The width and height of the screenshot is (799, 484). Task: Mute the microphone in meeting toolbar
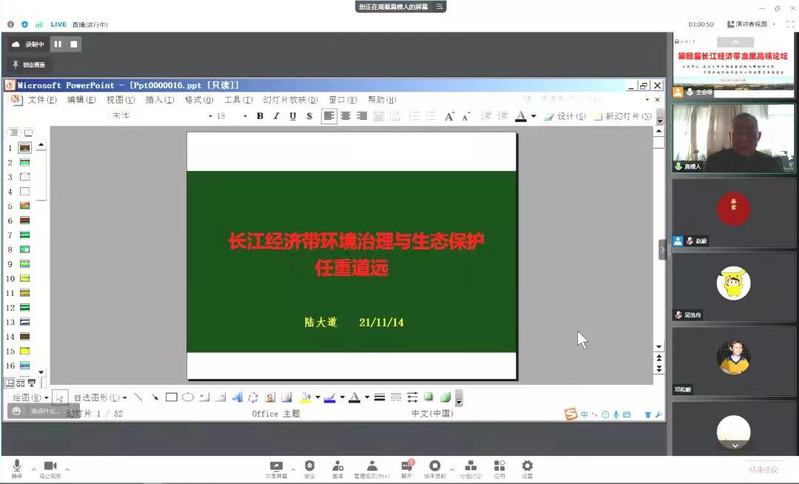17,466
